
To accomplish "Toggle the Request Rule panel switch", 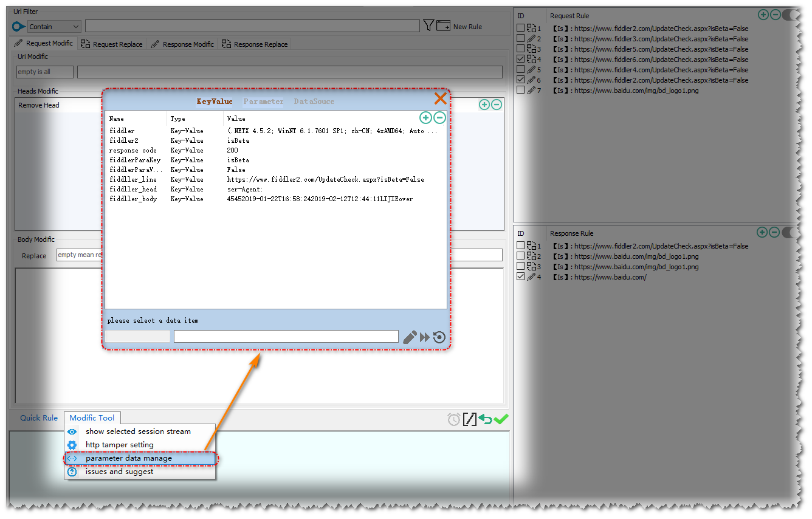I will tap(788, 15).
